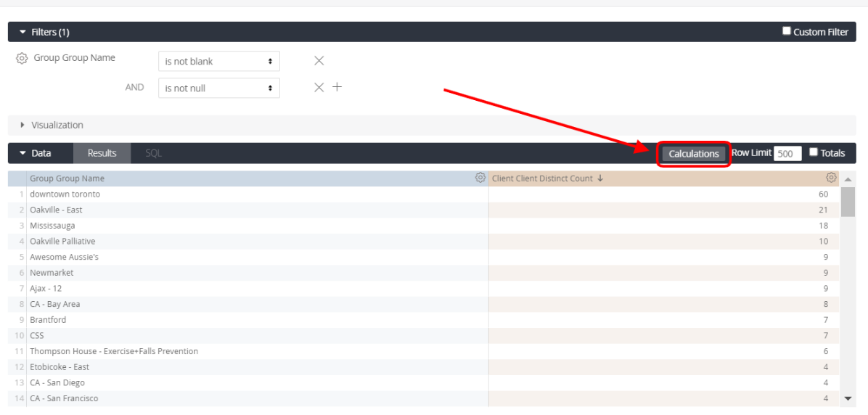
Task: Open the 'is not null' condition dropdown
Action: pos(218,88)
